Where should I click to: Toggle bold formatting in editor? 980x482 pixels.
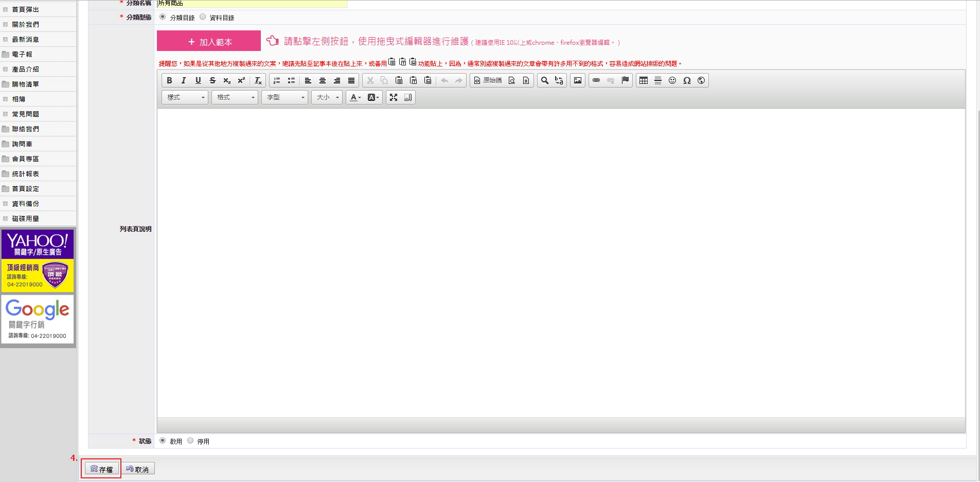(x=169, y=80)
